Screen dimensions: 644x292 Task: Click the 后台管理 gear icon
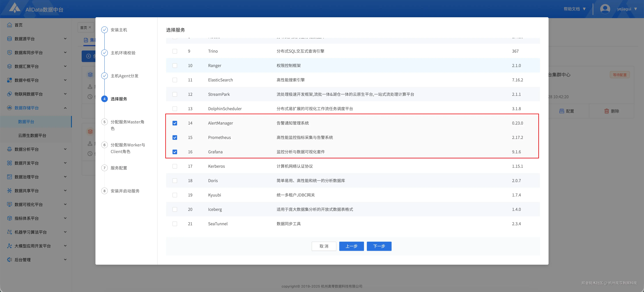(9, 260)
